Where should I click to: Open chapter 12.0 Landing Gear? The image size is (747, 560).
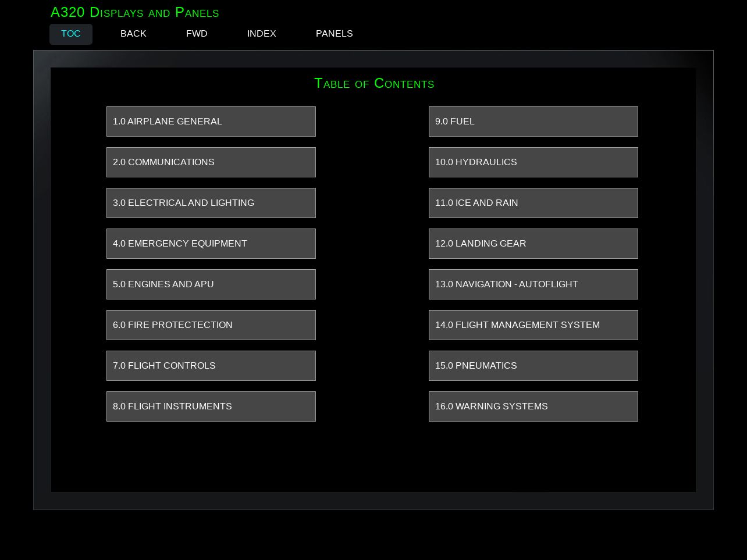tap(533, 244)
